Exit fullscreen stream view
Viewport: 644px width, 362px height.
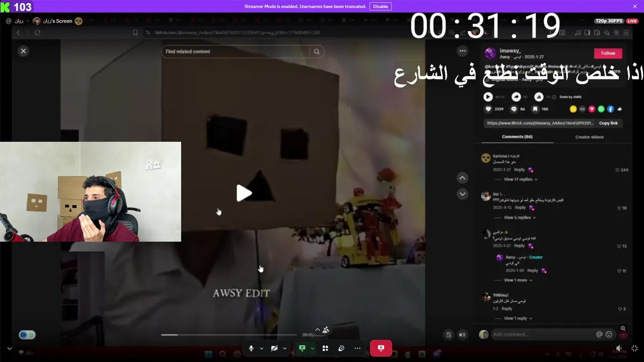634,348
